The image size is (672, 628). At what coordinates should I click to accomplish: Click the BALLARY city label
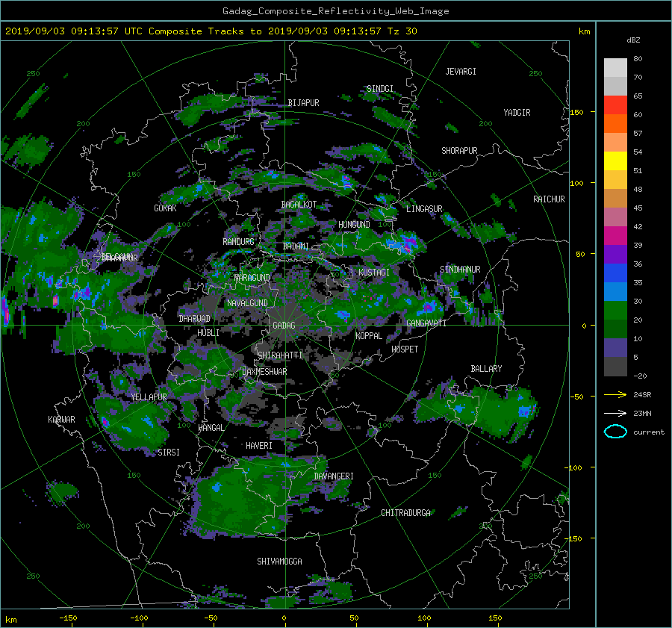click(x=486, y=369)
